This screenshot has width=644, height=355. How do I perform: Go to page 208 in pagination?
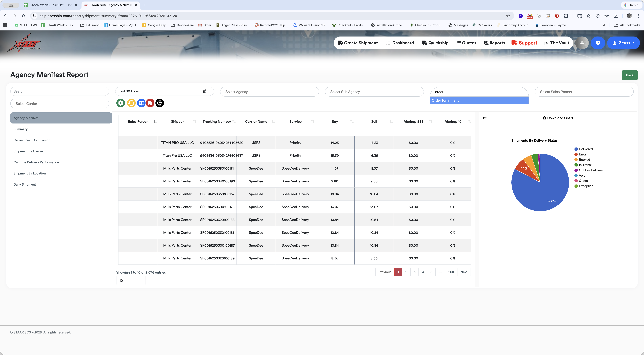click(x=451, y=272)
